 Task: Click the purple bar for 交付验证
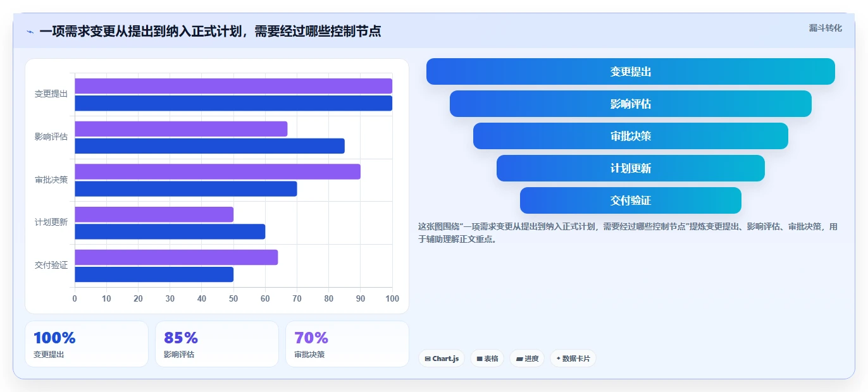point(177,257)
